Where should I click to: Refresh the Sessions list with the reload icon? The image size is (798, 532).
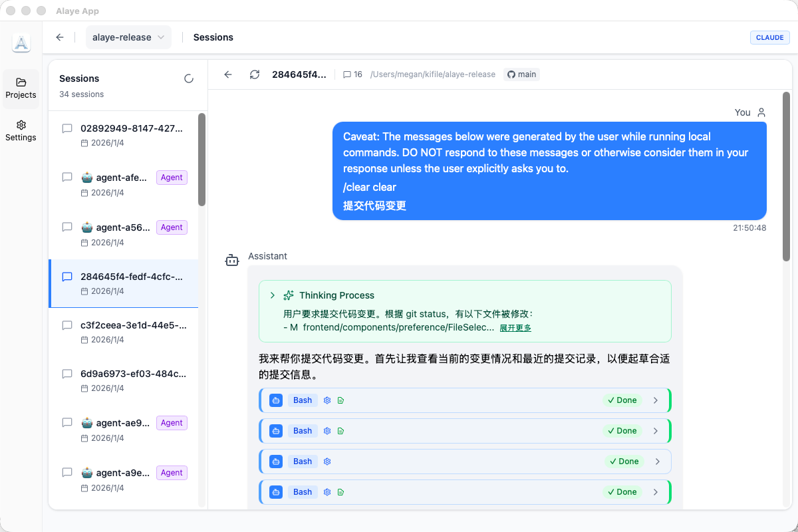(189, 78)
